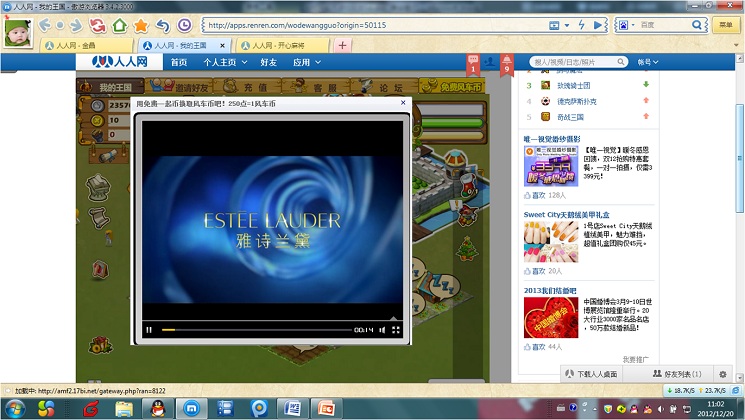Screen dimensions: 745x420
Task: Switch to the 人人网 - 金鼎 tab
Action: (87, 46)
